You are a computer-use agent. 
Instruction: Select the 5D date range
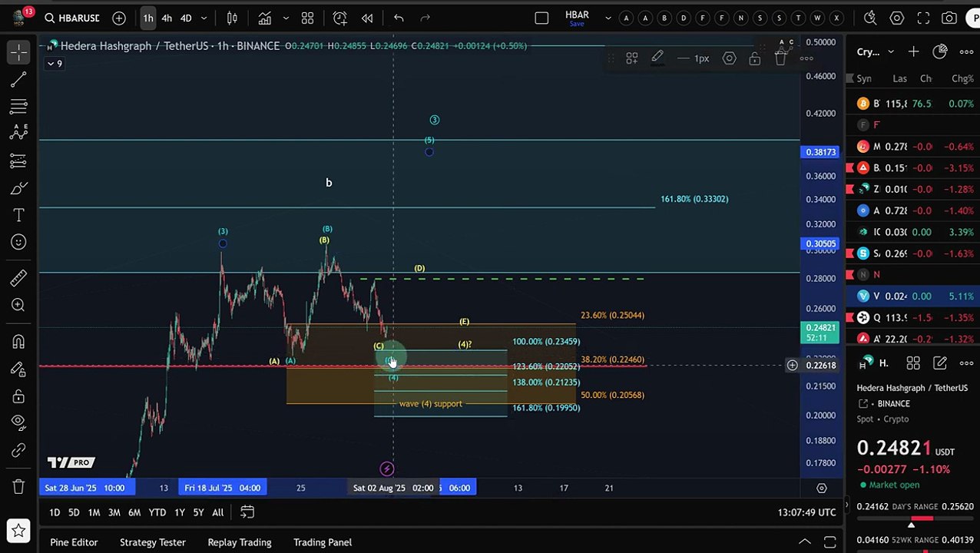(74, 512)
